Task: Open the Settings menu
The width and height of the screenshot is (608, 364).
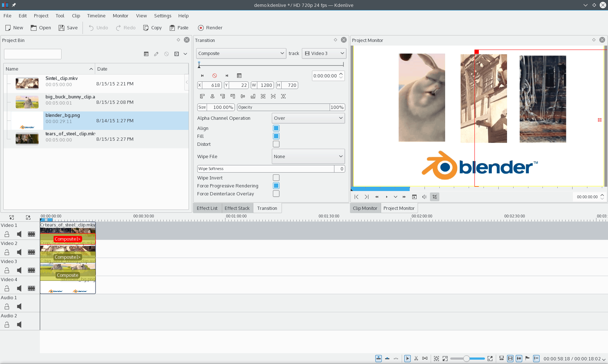Action: [x=162, y=16]
